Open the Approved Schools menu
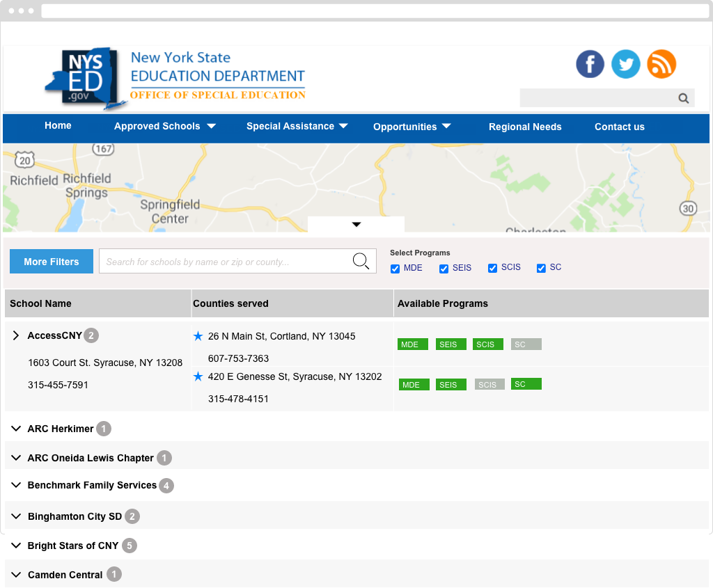This screenshot has height=588, width=713. tap(164, 127)
